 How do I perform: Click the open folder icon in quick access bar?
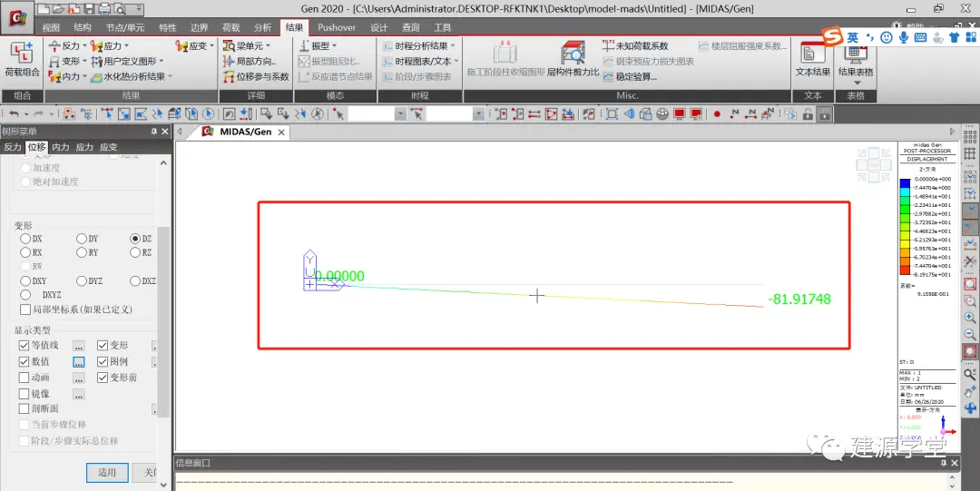[58, 9]
